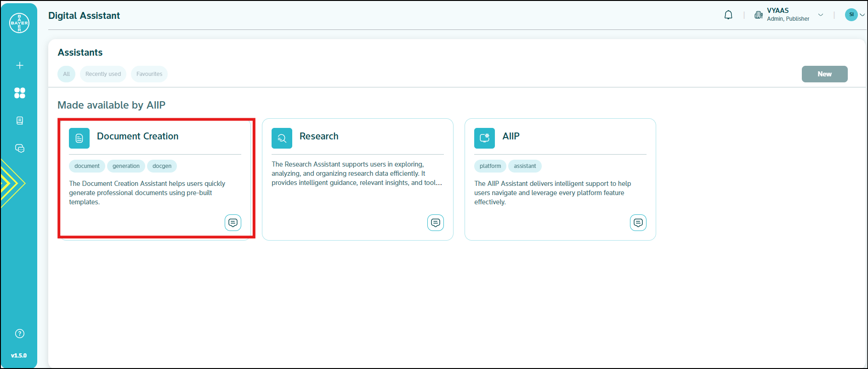
Task: Select the All filter tab
Action: click(x=67, y=74)
